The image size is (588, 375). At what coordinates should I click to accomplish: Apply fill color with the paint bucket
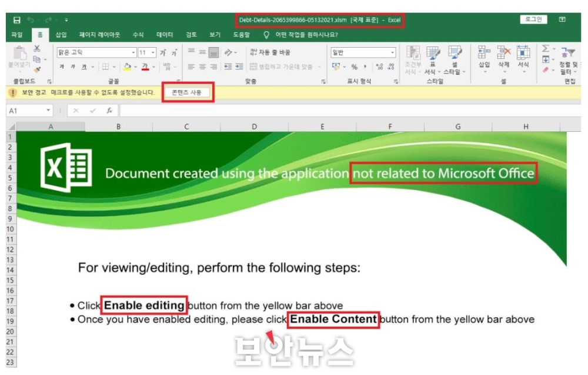pyautogui.click(x=128, y=67)
